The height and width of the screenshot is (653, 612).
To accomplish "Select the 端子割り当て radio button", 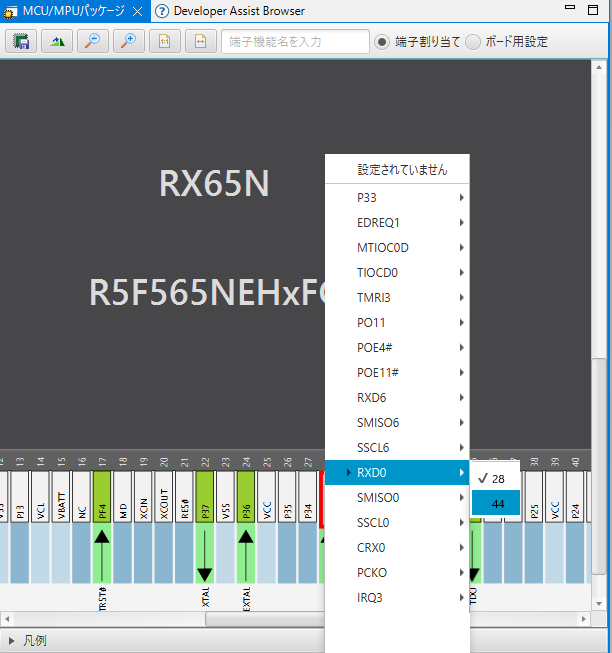I will click(382, 42).
